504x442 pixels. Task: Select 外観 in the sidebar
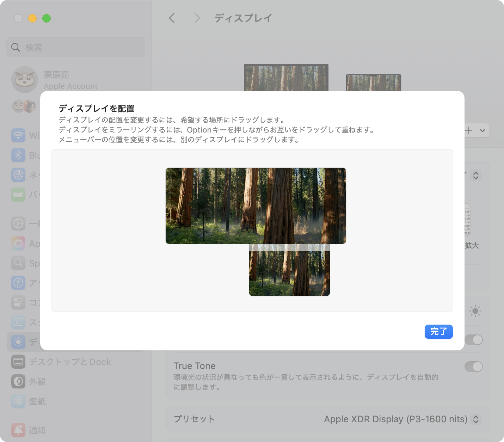click(37, 382)
